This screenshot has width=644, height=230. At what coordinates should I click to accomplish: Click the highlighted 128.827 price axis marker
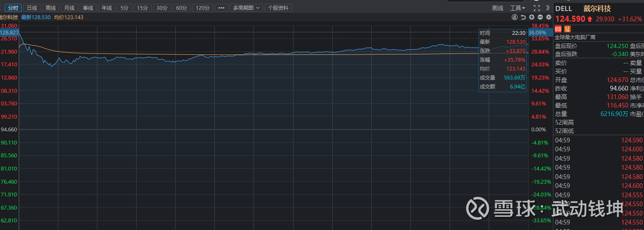10,33
